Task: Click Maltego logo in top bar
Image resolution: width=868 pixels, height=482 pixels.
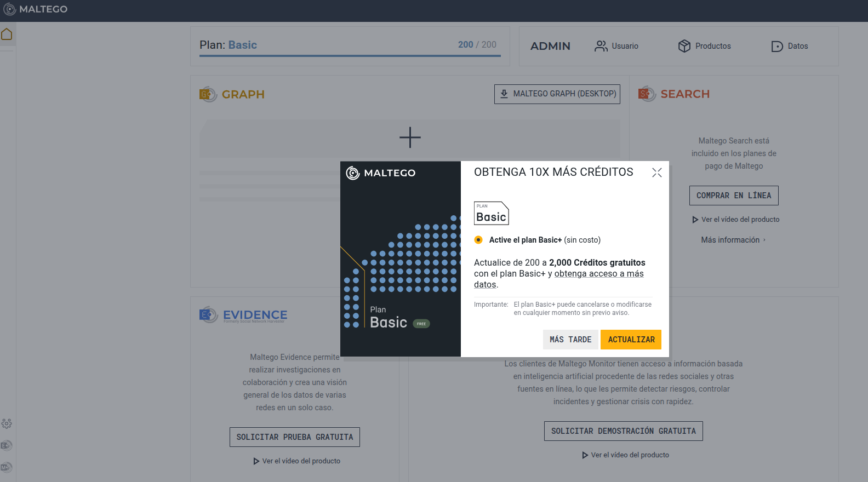Action: click(x=36, y=9)
